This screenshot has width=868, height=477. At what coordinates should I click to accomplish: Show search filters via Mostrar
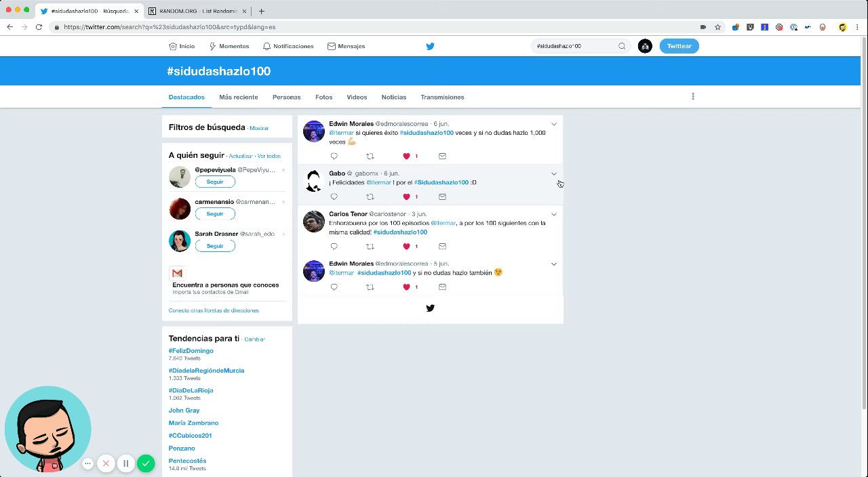pyautogui.click(x=259, y=128)
